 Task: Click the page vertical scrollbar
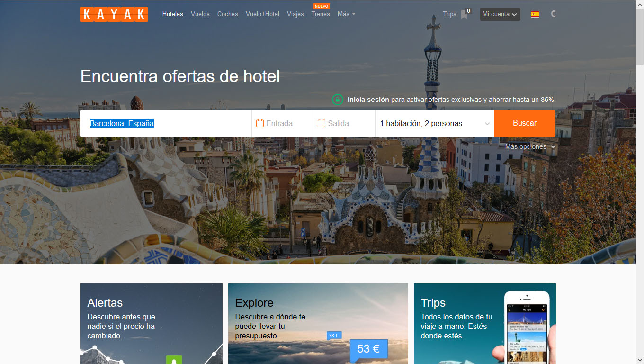pyautogui.click(x=640, y=190)
